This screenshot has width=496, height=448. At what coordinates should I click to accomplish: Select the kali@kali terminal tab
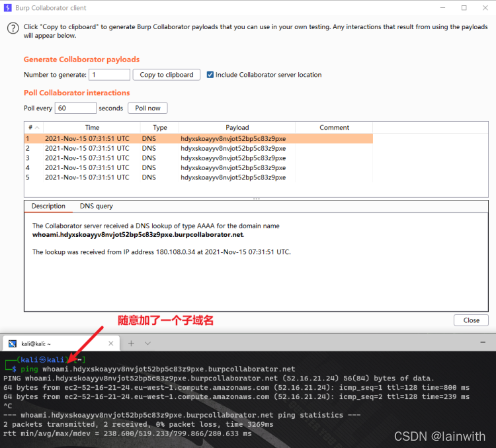point(62,343)
